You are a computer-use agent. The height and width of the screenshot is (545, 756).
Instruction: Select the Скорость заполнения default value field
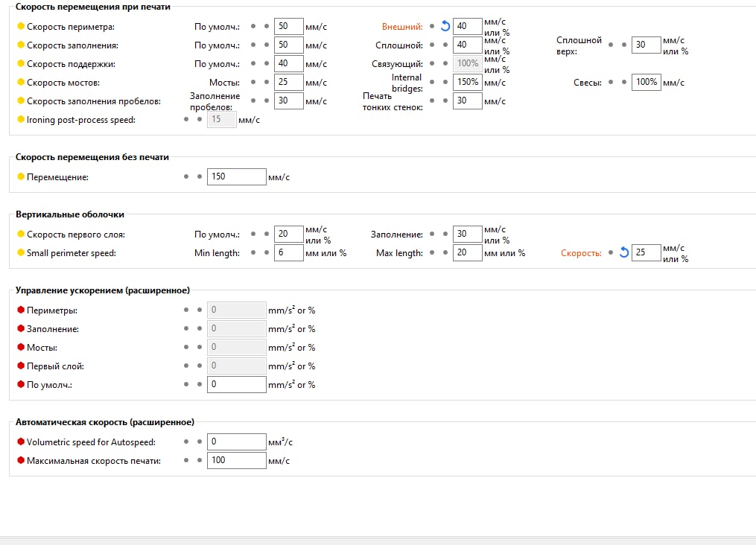point(289,45)
